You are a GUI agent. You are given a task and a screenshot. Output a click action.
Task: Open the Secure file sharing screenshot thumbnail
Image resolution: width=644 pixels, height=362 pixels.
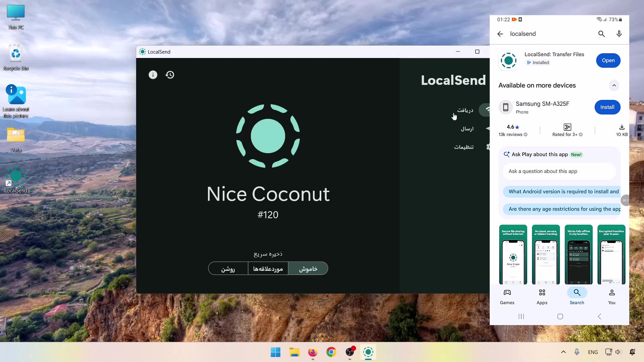(x=513, y=254)
